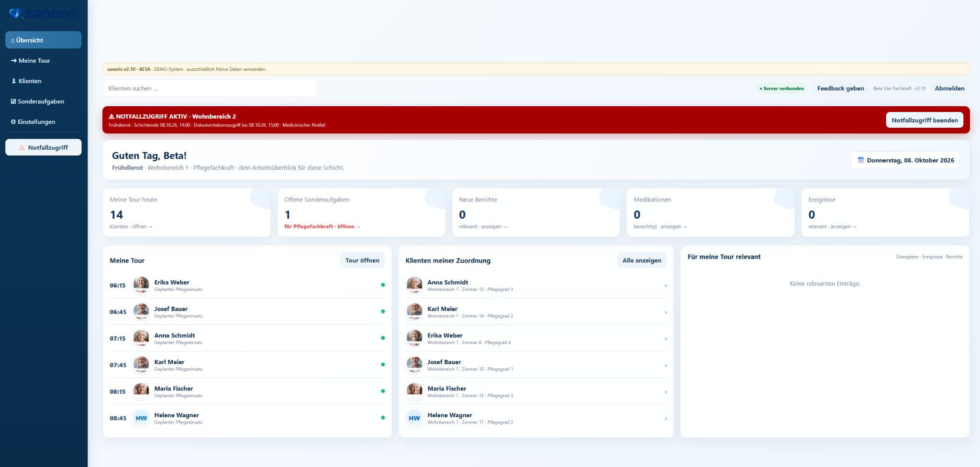Image resolution: width=980 pixels, height=467 pixels.
Task: End emergency access with Notfallzugriff beenden
Action: coord(924,120)
